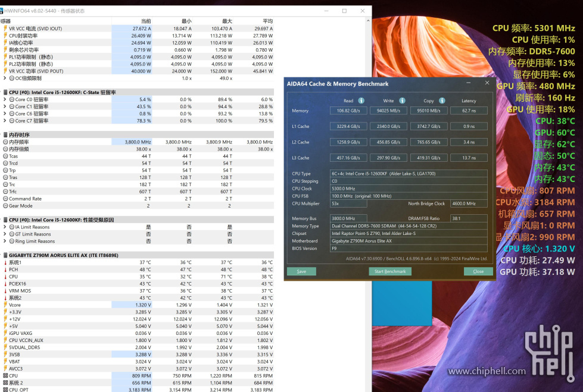Click the Command Rate icon
The width and height of the screenshot is (583, 392).
pos(5,199)
